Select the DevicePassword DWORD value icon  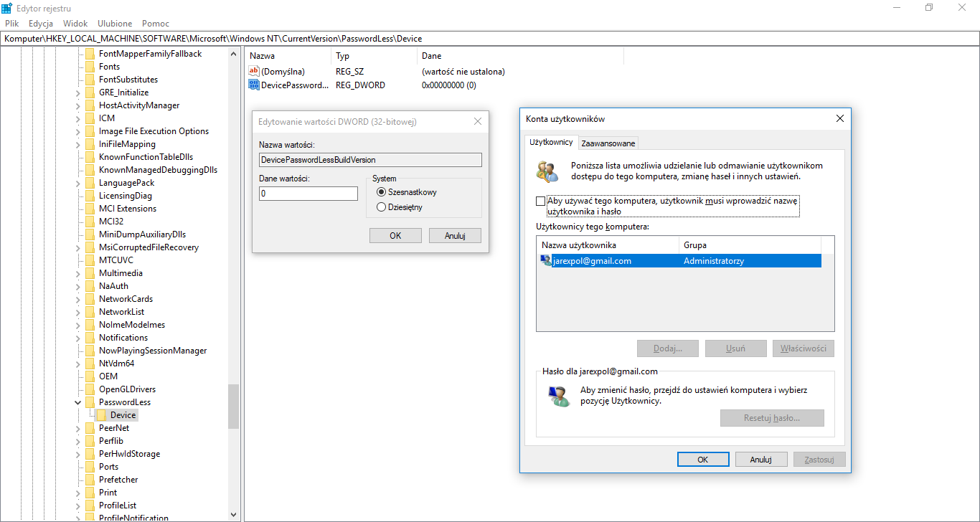253,85
